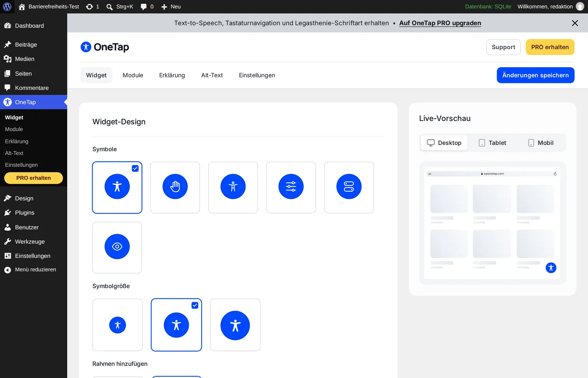Screen dimensions: 588x378
Task: Choose the medium symbol size option
Action: tap(176, 325)
